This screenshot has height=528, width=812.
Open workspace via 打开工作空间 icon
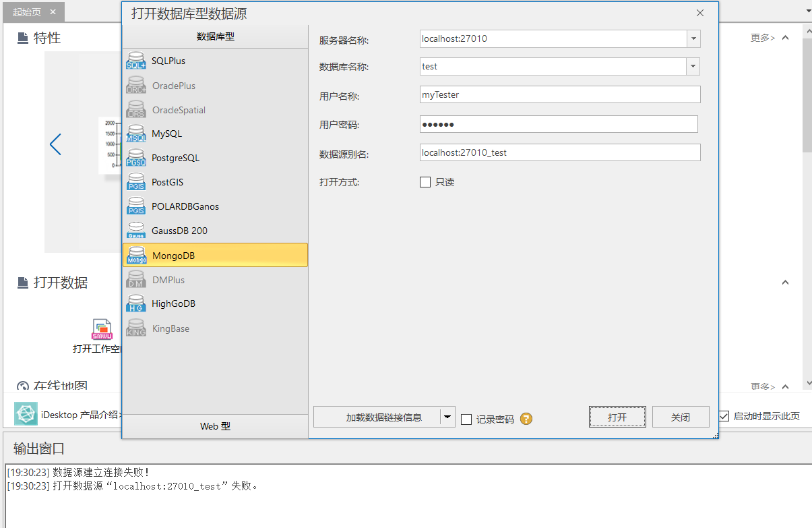click(102, 330)
